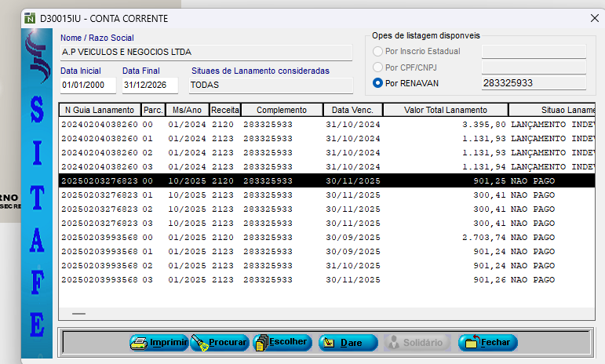
Task: Click the Complemento column header
Action: point(282,110)
